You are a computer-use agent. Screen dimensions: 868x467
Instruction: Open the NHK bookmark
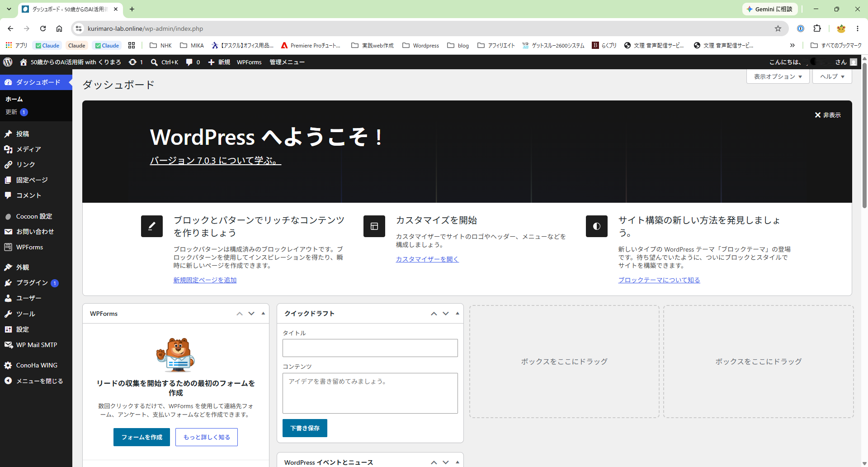(161, 45)
